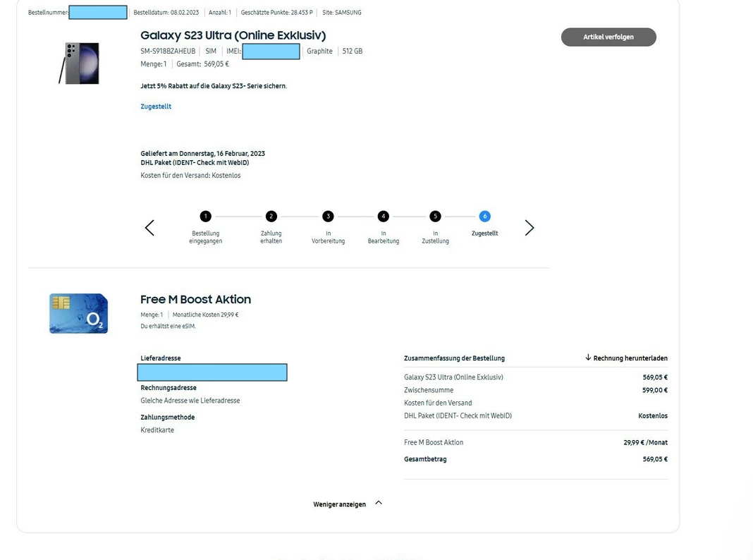Click the Free M Boost Aktion heading
The height and width of the screenshot is (560, 753).
[x=195, y=299]
